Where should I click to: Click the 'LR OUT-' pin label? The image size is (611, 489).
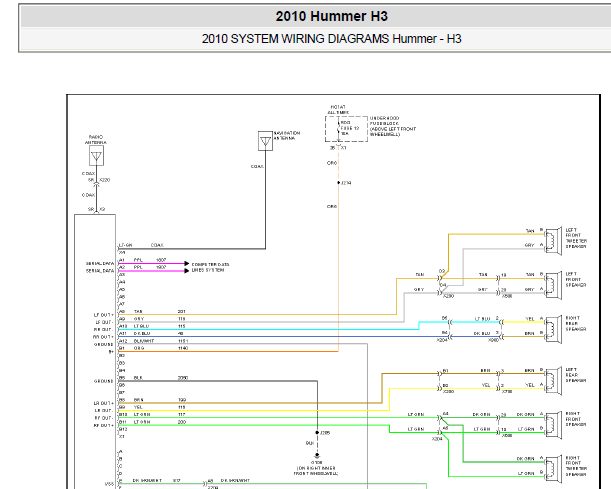tap(104, 410)
